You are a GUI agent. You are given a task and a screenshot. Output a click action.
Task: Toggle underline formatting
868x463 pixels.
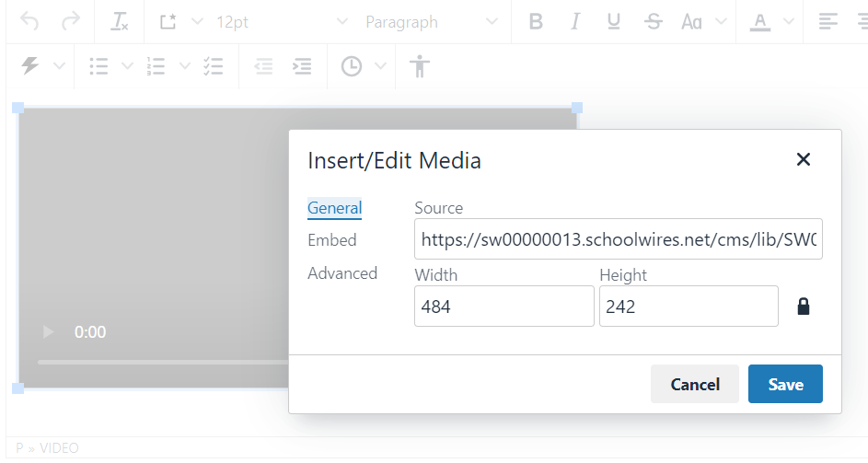click(x=613, y=21)
